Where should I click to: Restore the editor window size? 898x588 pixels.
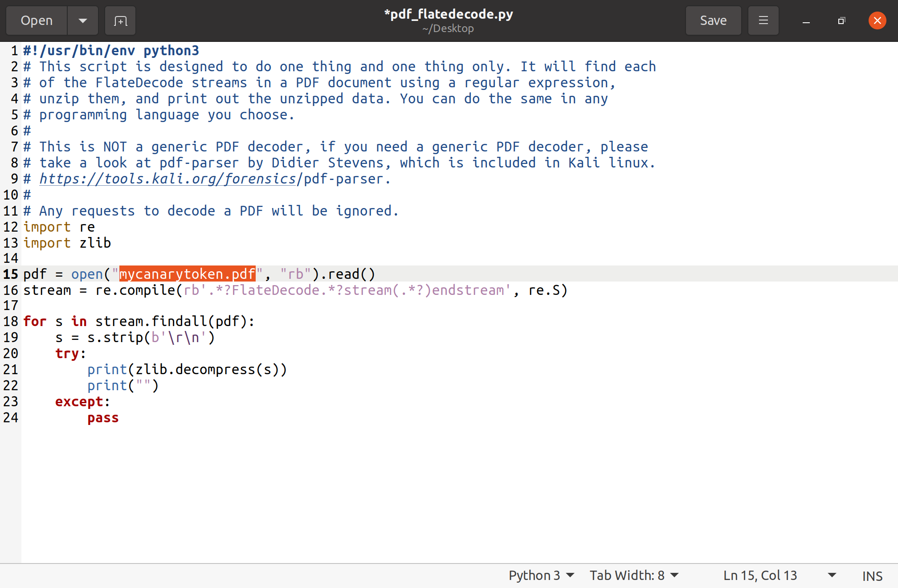click(x=841, y=20)
